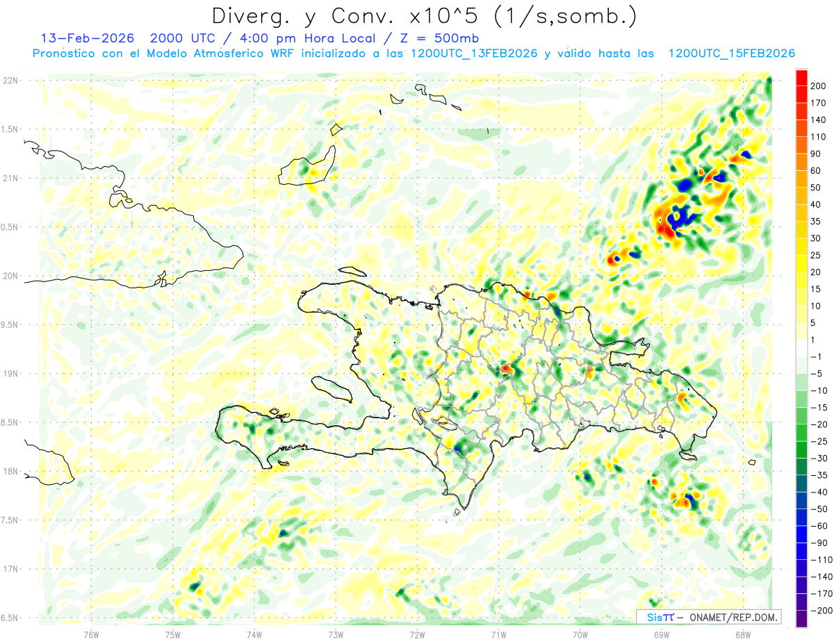Click the 71W longitude label
Screen dimensions: 834x644
[x=498, y=635]
